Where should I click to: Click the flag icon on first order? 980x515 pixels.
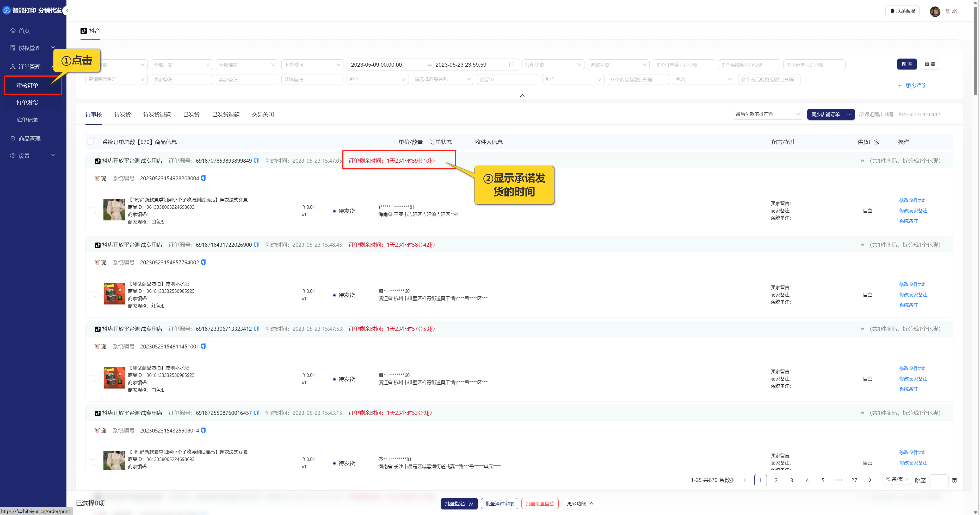tap(862, 161)
